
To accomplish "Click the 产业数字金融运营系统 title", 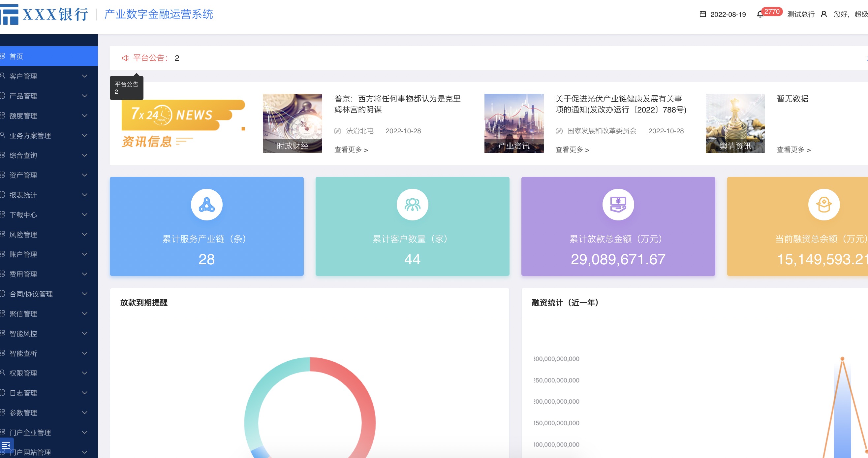I will (158, 14).
